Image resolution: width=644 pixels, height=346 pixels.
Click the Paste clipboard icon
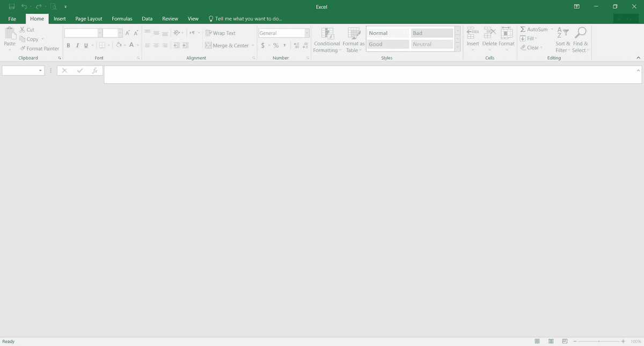[10, 33]
